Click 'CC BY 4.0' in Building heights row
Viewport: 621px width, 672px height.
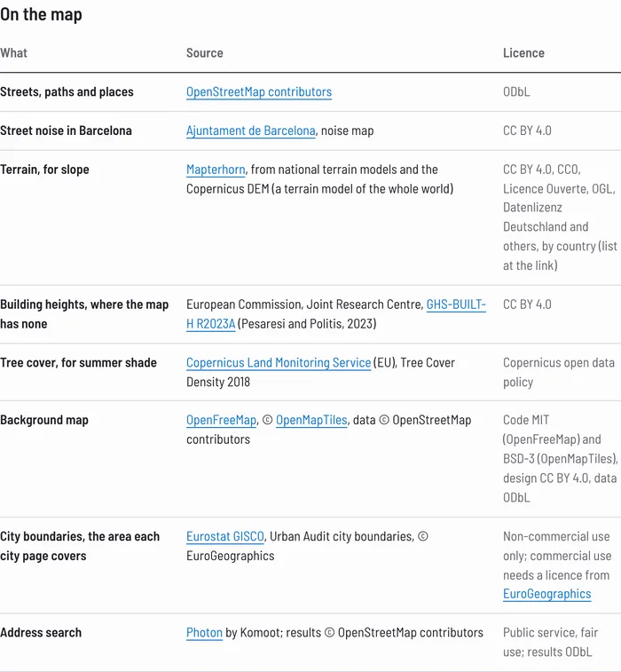(x=527, y=304)
